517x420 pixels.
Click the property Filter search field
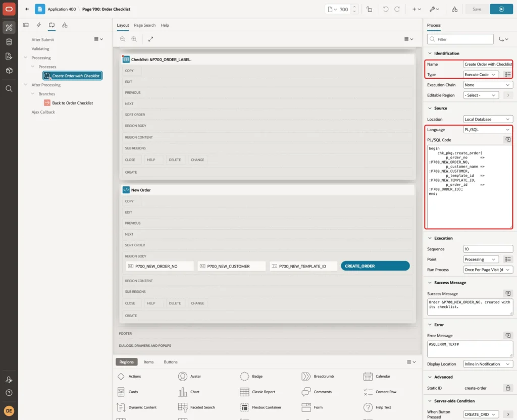460,39
